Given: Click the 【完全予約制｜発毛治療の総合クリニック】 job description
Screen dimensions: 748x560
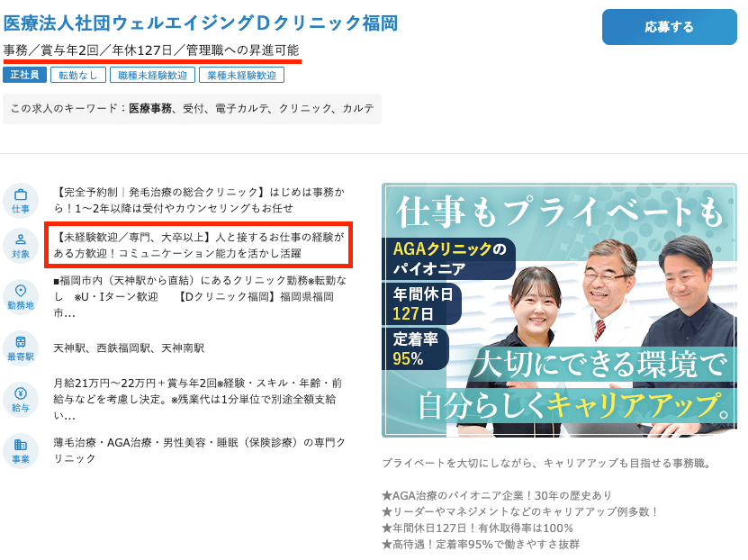Looking at the screenshot, I should coord(199,201).
